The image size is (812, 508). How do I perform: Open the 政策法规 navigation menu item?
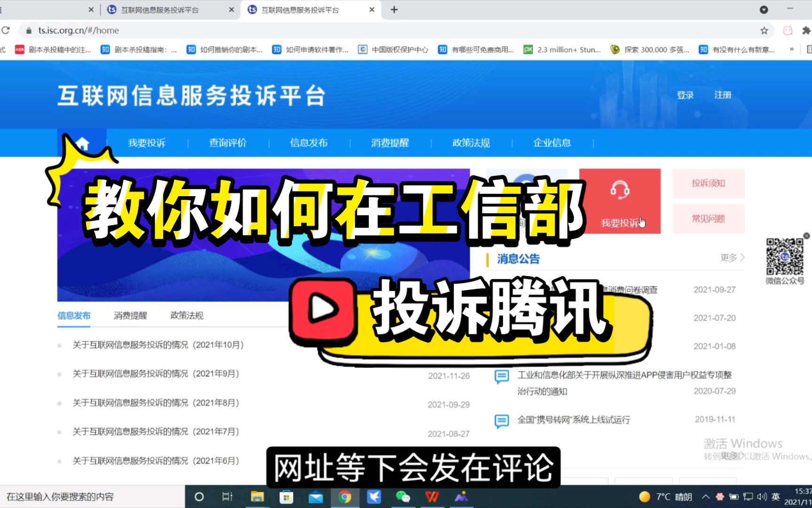click(471, 143)
